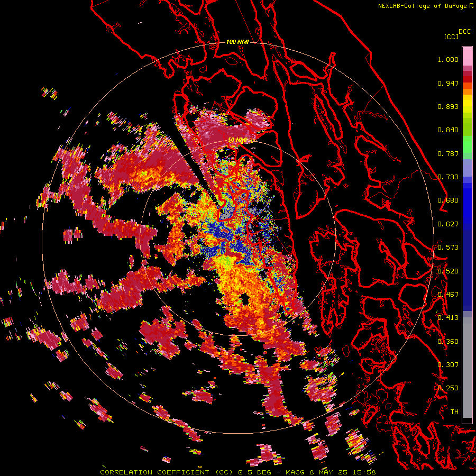476x476 pixels.
Task: Select the 0.360 scale value
Action: tap(448, 342)
